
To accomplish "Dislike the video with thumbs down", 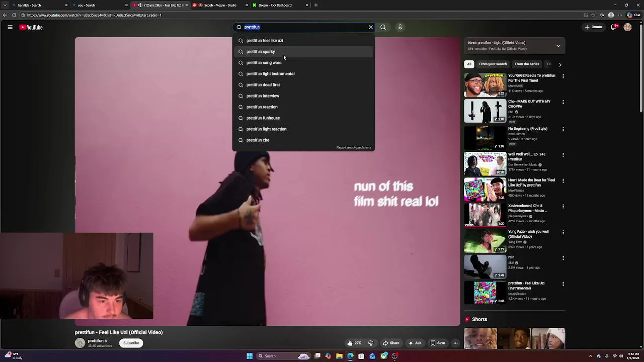I will [371, 343].
